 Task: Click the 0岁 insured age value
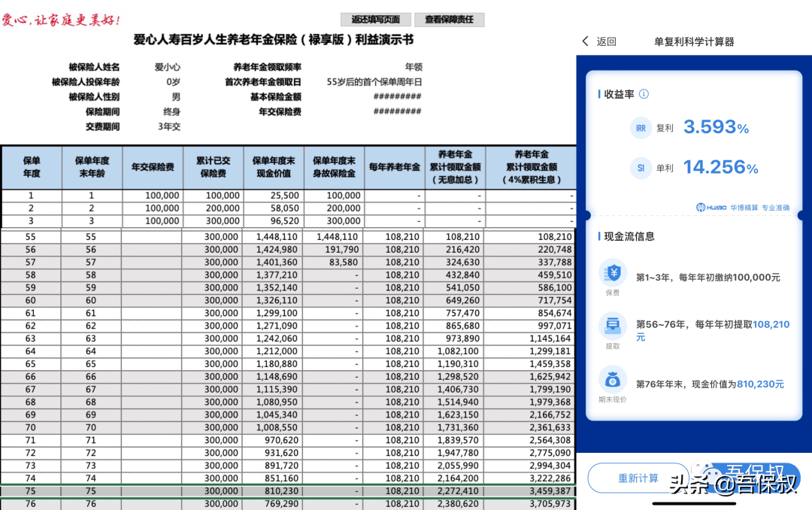point(174,82)
